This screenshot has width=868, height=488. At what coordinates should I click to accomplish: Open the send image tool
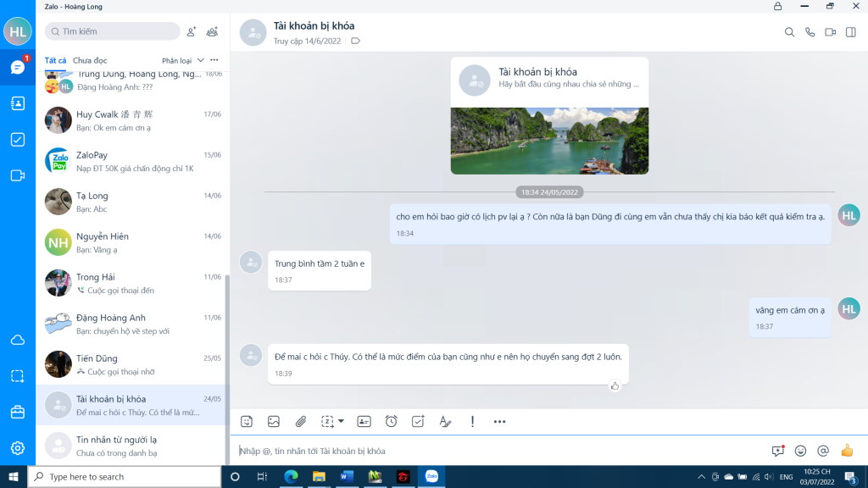point(273,421)
